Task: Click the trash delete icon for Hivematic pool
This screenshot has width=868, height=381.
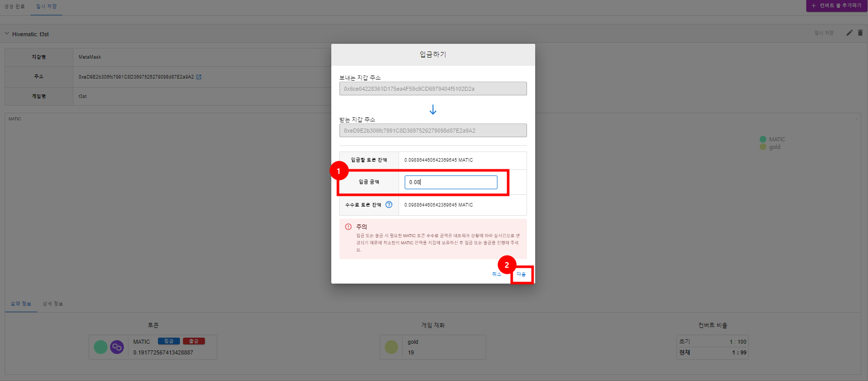Action: point(860,33)
